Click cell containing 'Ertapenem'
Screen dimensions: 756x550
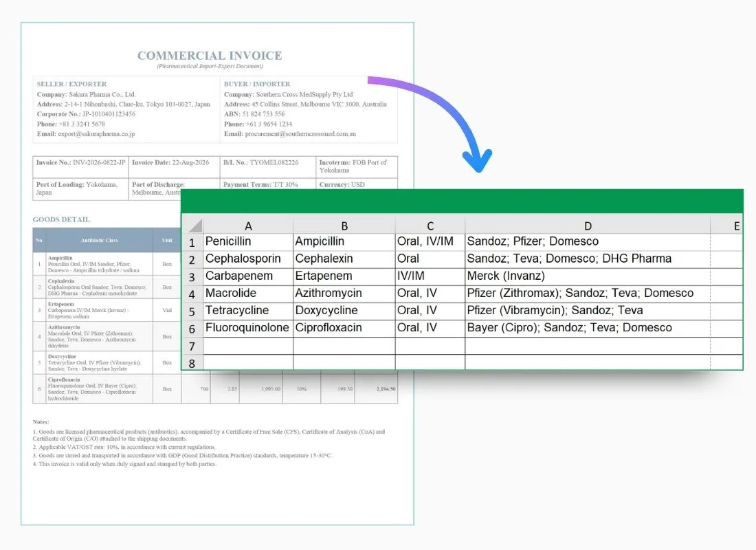(344, 276)
